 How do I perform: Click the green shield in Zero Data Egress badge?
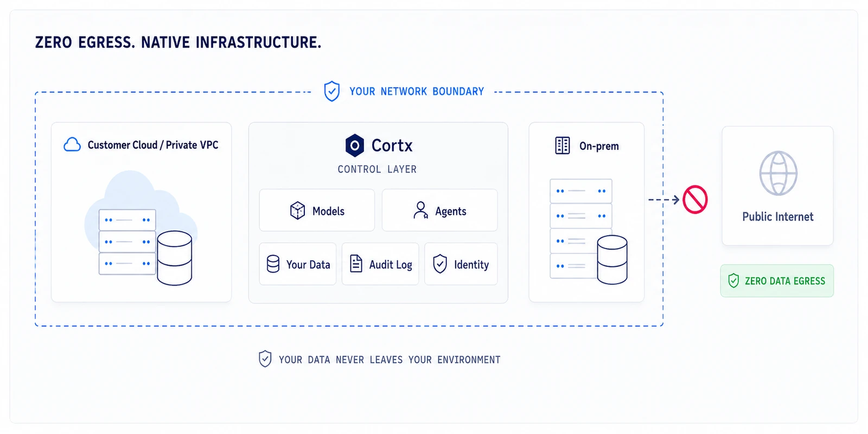click(733, 280)
